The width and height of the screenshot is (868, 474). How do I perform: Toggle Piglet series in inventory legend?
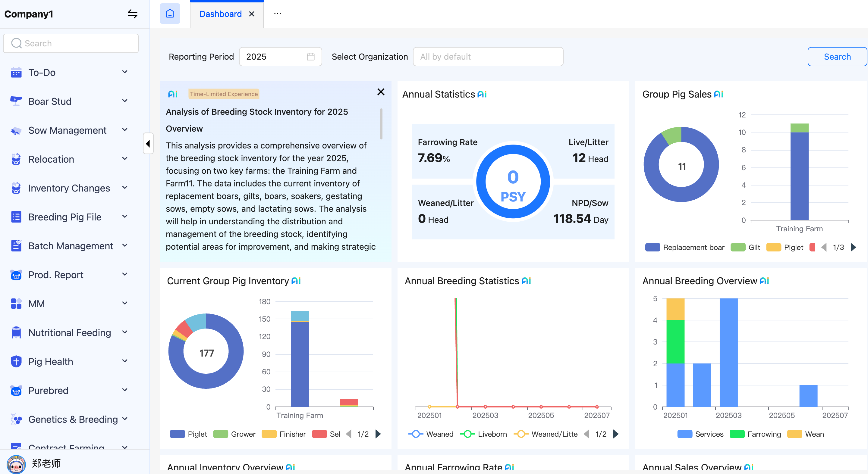188,434
